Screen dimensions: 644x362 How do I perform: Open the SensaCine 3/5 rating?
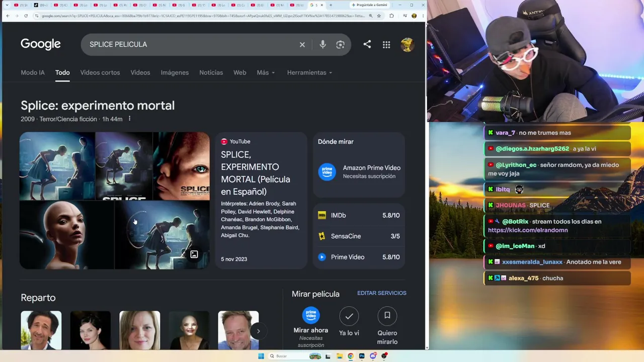pyautogui.click(x=359, y=236)
